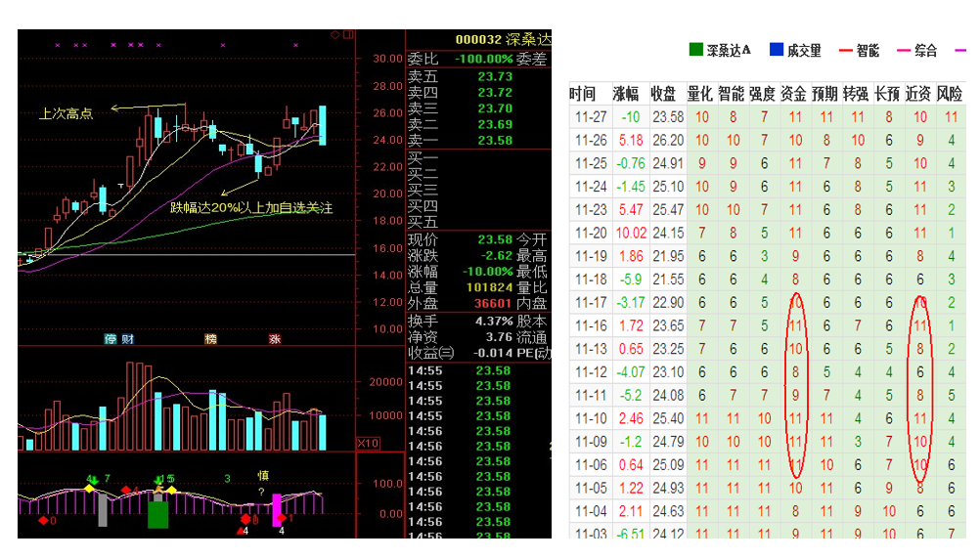Click the 11-27 date row in the table
The image size is (980, 560).
tap(591, 116)
